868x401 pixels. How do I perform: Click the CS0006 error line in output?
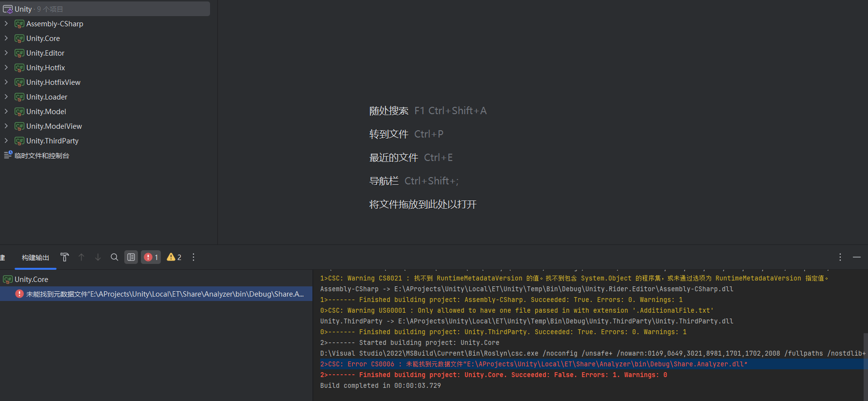pyautogui.click(x=534, y=364)
